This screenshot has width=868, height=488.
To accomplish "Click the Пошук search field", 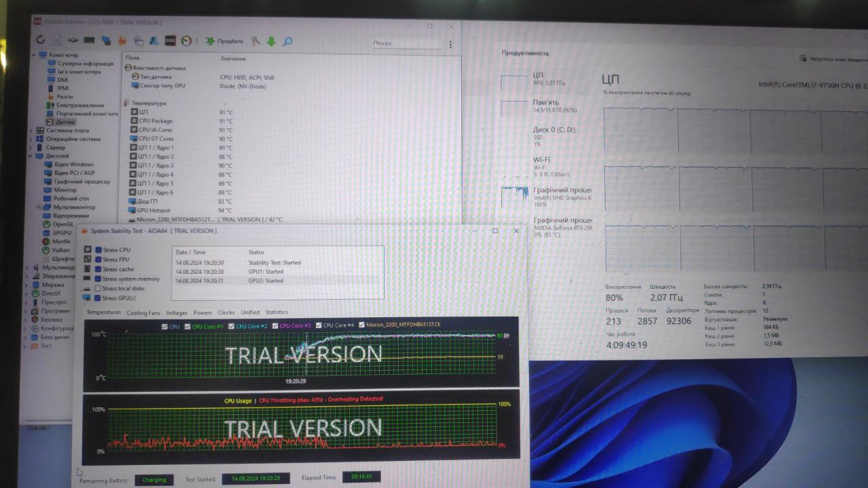I will click(407, 43).
